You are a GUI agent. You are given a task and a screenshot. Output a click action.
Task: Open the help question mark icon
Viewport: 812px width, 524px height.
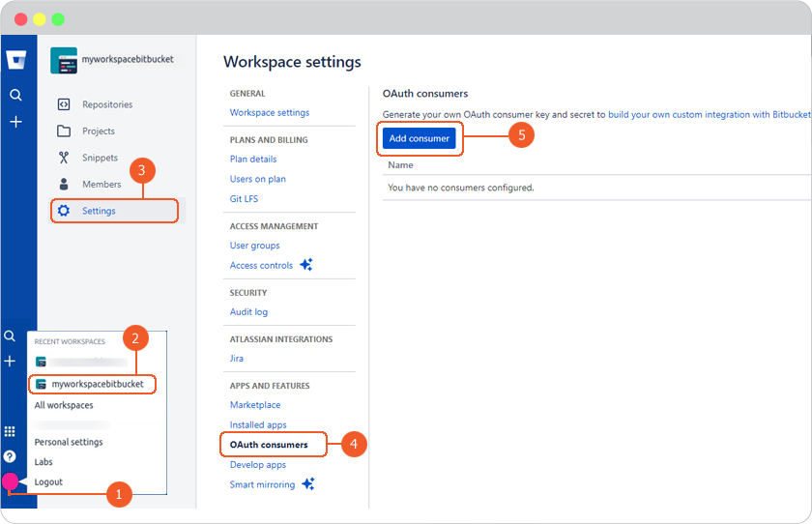click(10, 456)
